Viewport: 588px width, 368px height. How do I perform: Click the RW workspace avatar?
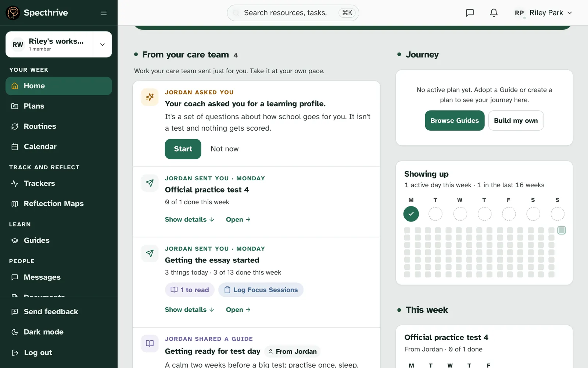tap(18, 45)
